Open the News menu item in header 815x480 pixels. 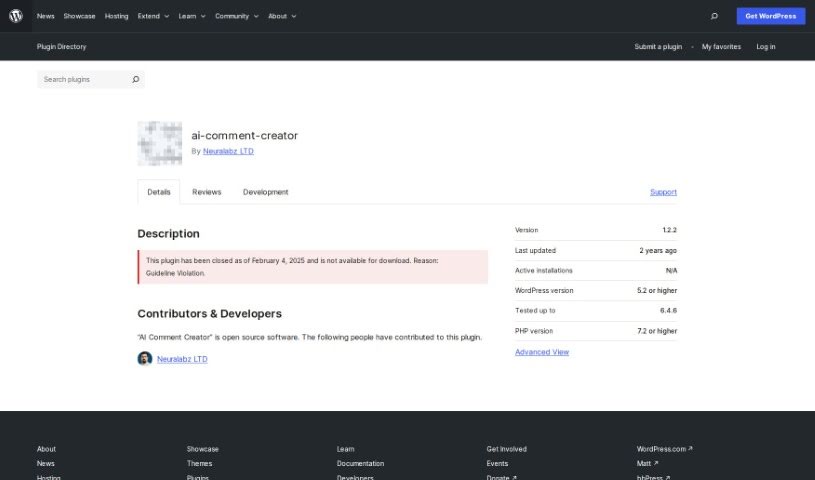(46, 16)
